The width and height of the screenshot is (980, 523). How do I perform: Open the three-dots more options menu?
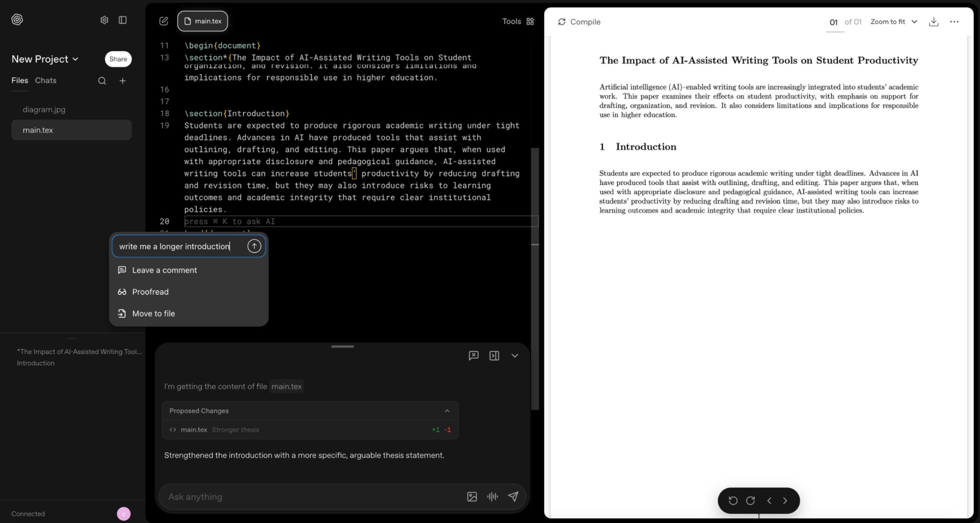point(954,22)
